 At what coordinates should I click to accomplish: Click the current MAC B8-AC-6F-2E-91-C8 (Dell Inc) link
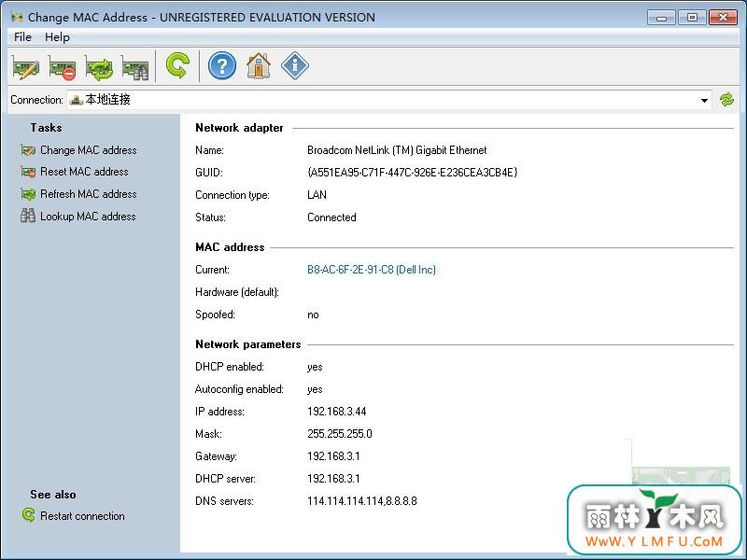click(371, 270)
